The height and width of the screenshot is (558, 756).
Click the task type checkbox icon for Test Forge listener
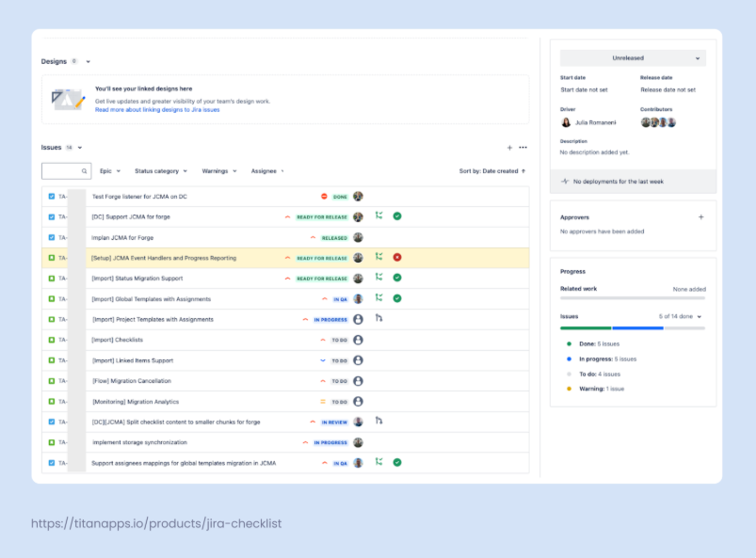[52, 197]
